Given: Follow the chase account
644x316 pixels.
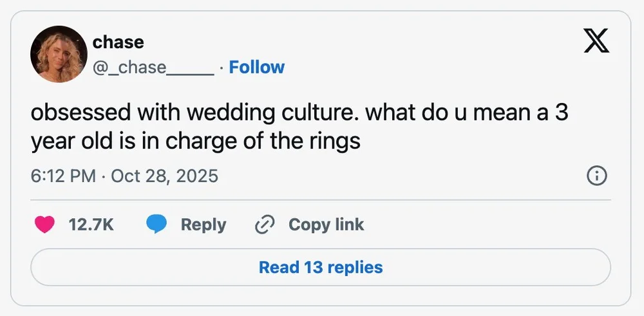Looking at the screenshot, I should [x=257, y=67].
